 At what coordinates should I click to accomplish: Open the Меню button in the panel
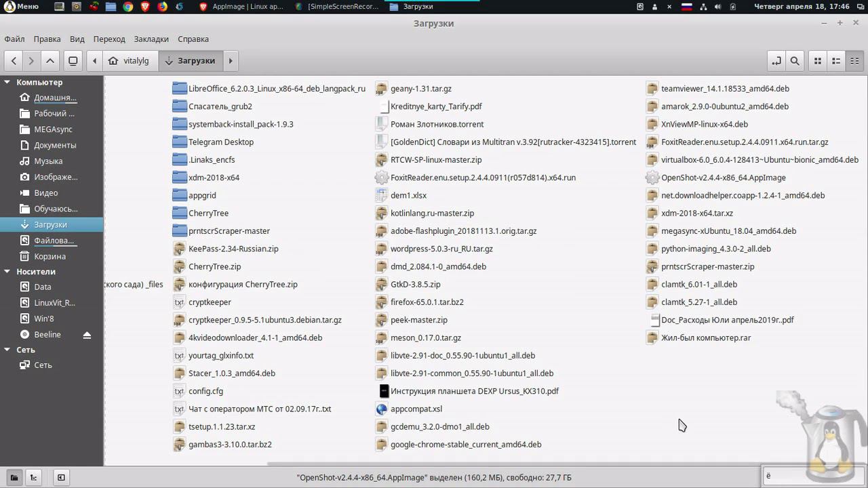pyautogui.click(x=22, y=6)
